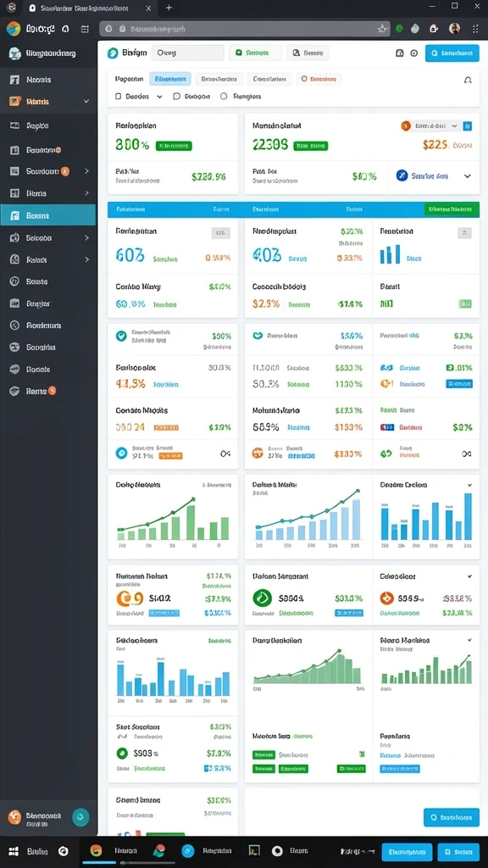Click the Windows Start icon on taskbar
488x868 pixels.
coord(15,851)
